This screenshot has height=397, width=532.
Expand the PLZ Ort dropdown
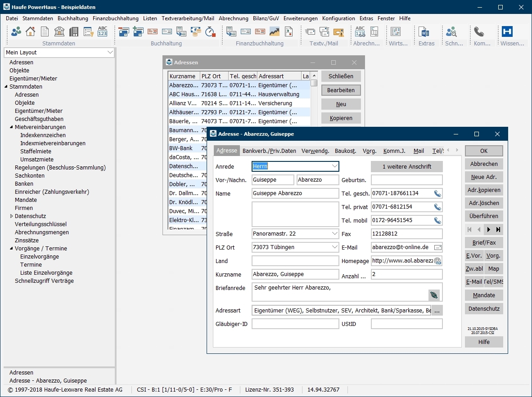click(334, 247)
